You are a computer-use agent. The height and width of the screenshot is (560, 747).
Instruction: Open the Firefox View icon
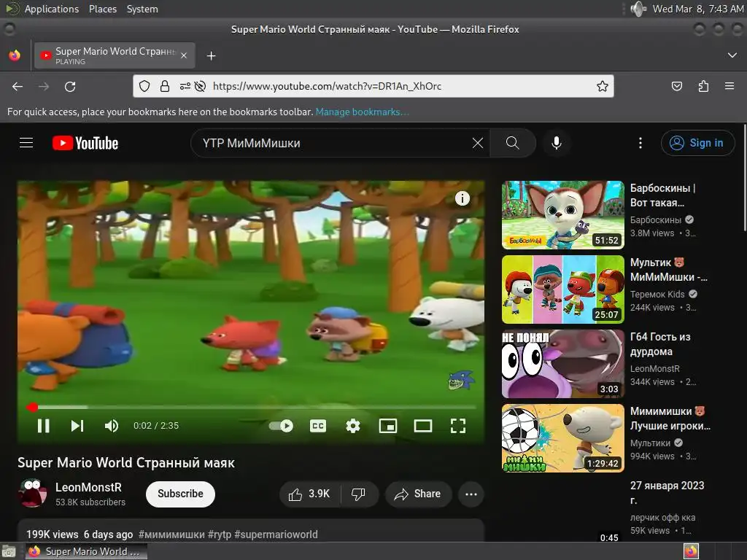(15, 55)
